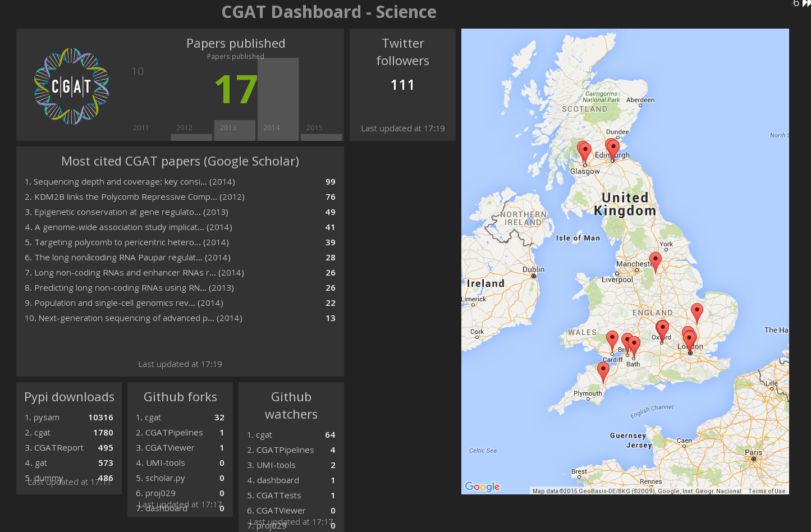Click 'Last updated at 17:19' in Twitter widget
The height and width of the screenshot is (532, 811).
[x=402, y=129]
